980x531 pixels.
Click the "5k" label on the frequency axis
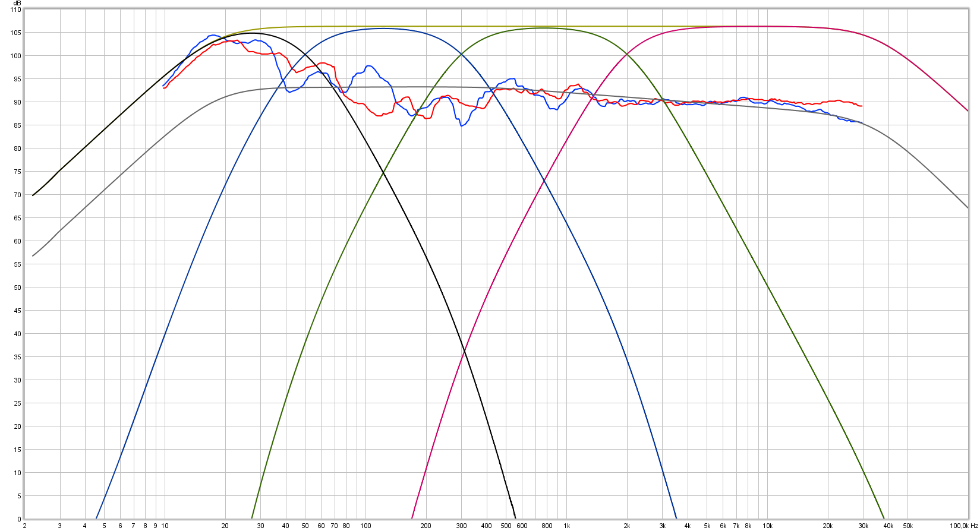[707, 526]
